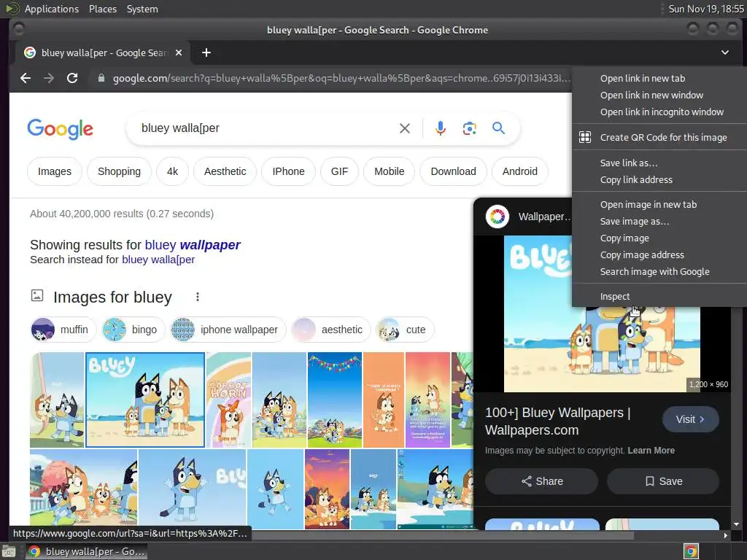747x560 pixels.
Task: Click the address bar URL
Action: [x=341, y=78]
